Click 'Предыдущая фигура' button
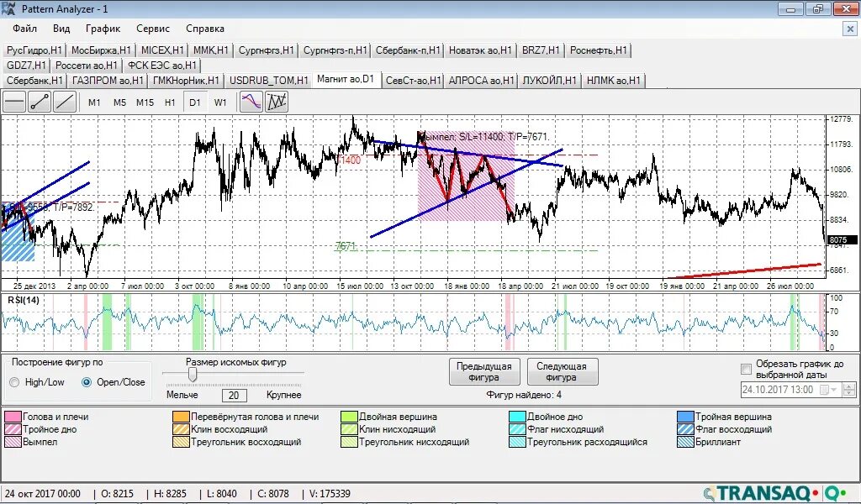This screenshot has height=504, width=861. pos(484,372)
